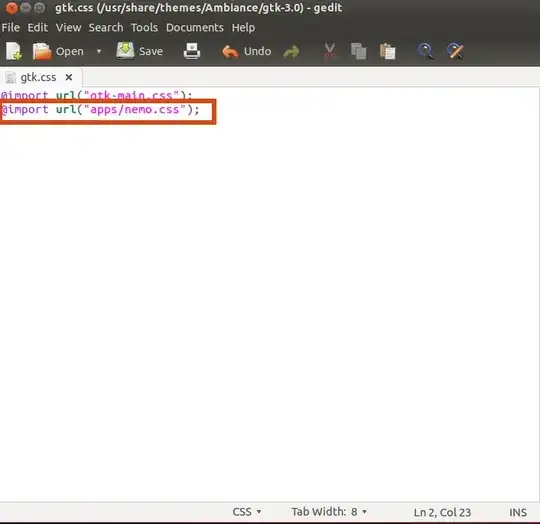Select the gtk.css tab
540x524 pixels.
pyautogui.click(x=38, y=77)
